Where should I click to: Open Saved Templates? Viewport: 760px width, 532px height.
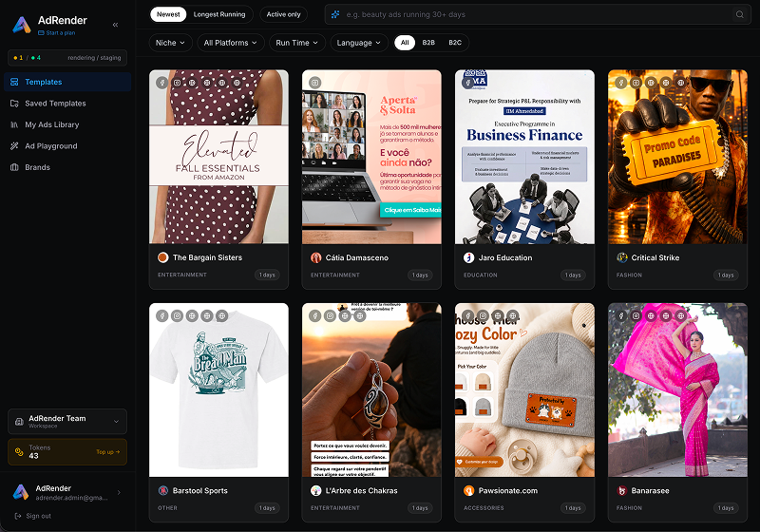[x=67, y=104]
